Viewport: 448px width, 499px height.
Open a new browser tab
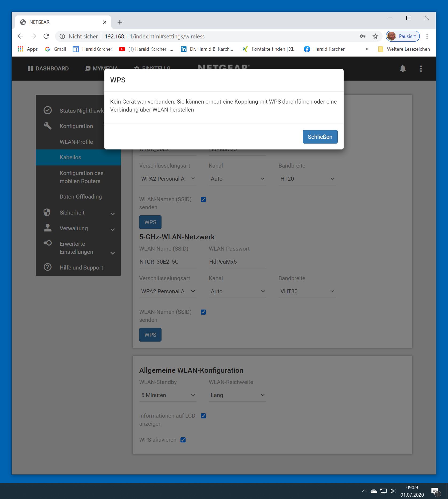coord(120,22)
